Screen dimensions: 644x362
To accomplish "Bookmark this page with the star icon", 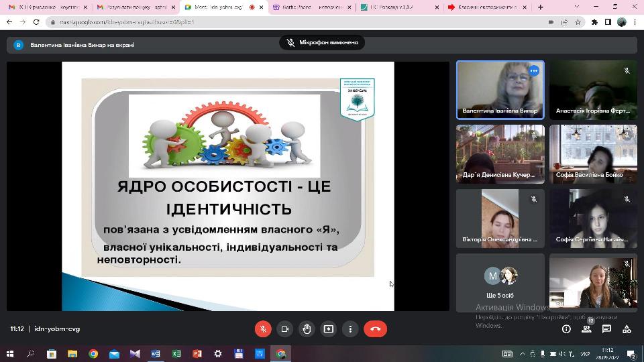I will (578, 21).
